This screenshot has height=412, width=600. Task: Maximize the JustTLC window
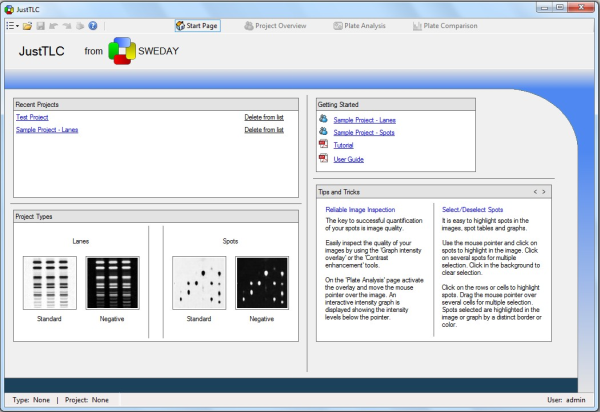[560, 7]
